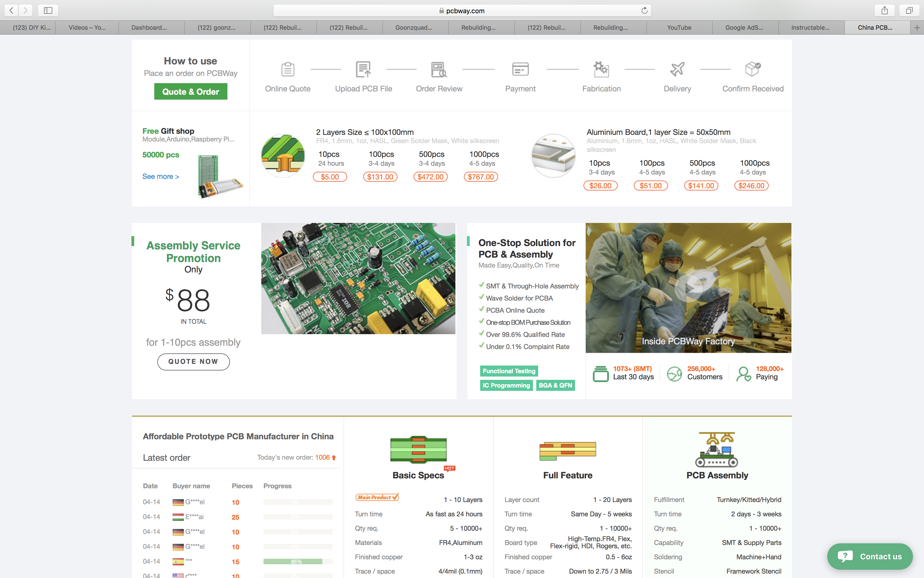The image size is (924, 578).
Task: Click the Quote & Order button
Action: point(191,92)
